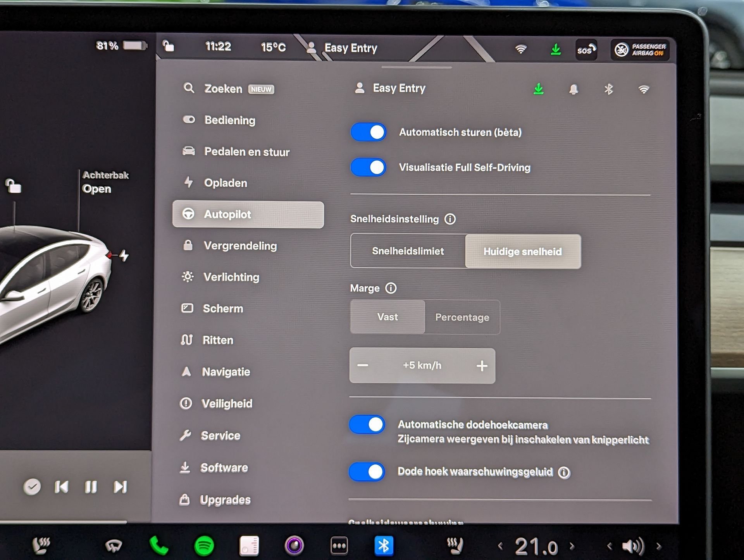Viewport: 744px width, 560px height.
Task: Open the Service menu
Action: tap(210, 436)
